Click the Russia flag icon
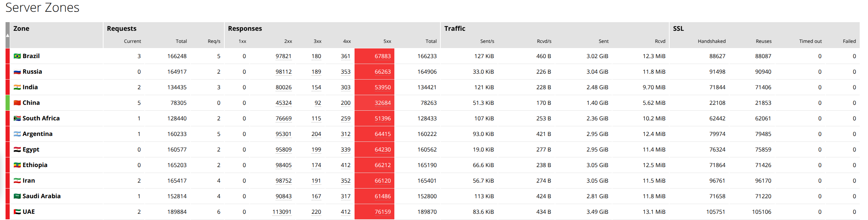Image resolution: width=868 pixels, height=220 pixels. (17, 72)
